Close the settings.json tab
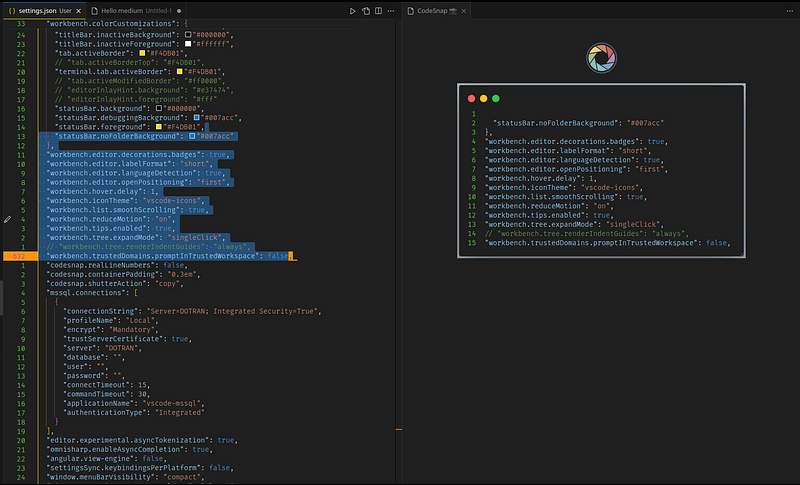 79,11
